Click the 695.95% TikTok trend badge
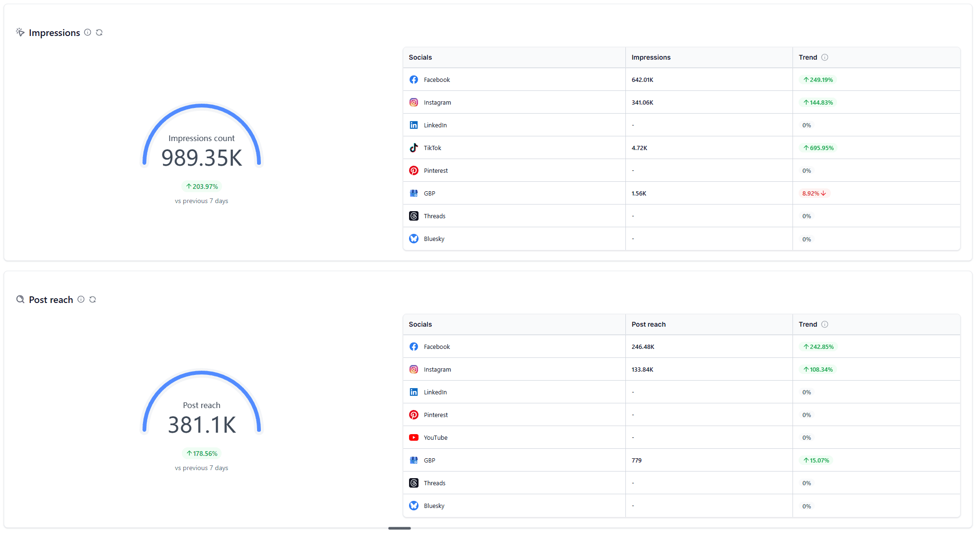Viewport: 980px width, 534px height. [x=819, y=148]
